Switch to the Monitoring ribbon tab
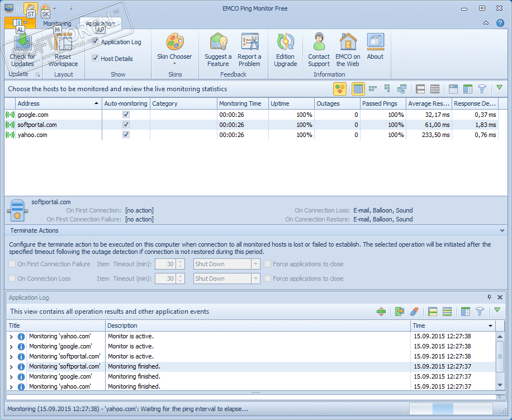Screen dimensions: 512x420 pyautogui.click(x=57, y=23)
